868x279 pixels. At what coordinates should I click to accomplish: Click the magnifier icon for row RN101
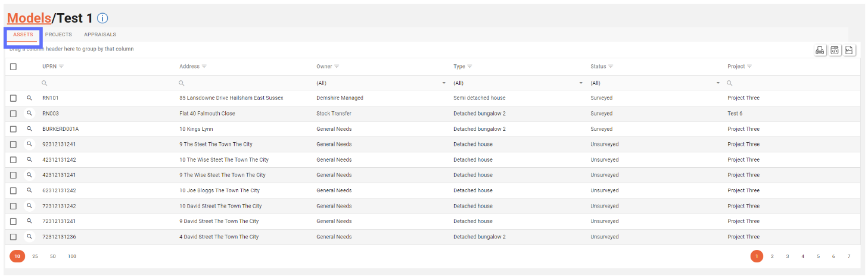(29, 98)
